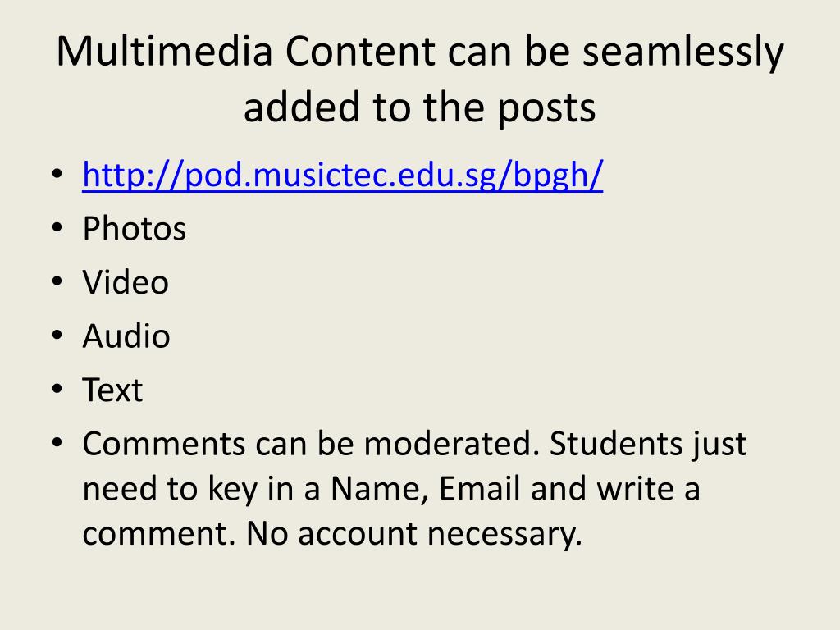The height and width of the screenshot is (630, 840).
Task: Select the "Photos" bullet text
Action: click(x=135, y=229)
